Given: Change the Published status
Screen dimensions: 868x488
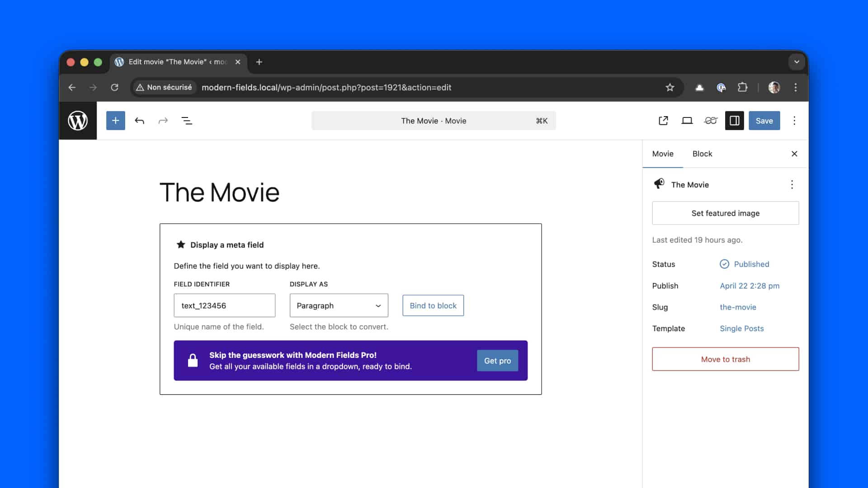Looking at the screenshot, I should point(745,264).
